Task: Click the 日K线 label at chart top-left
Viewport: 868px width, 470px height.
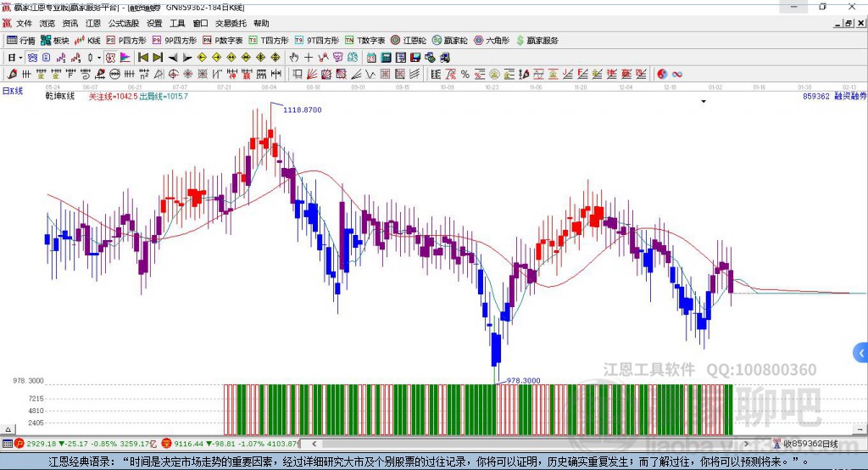Action: [13, 91]
